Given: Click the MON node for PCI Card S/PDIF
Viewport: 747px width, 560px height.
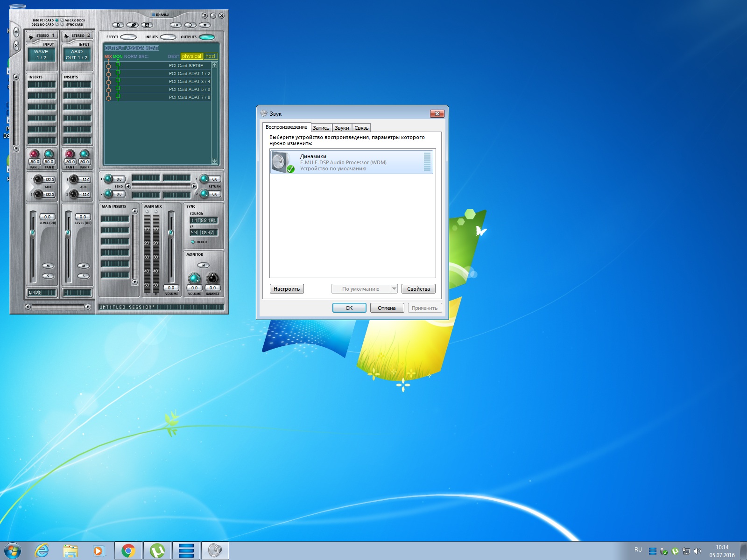Looking at the screenshot, I should tap(118, 64).
